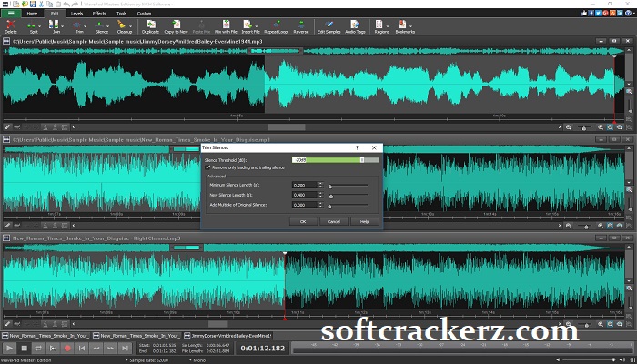637x364 pixels.
Task: Switch to the Effects ribbon tab
Action: tap(99, 14)
